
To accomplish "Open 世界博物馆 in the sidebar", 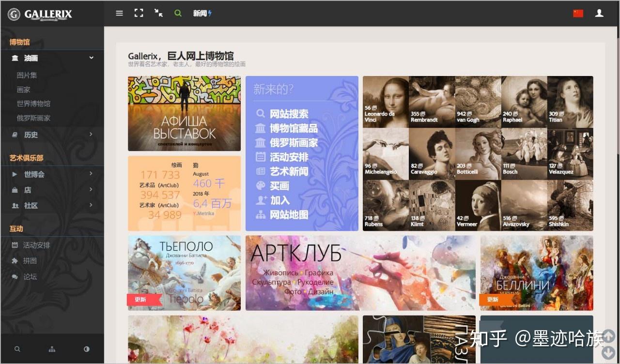I will pos(33,104).
